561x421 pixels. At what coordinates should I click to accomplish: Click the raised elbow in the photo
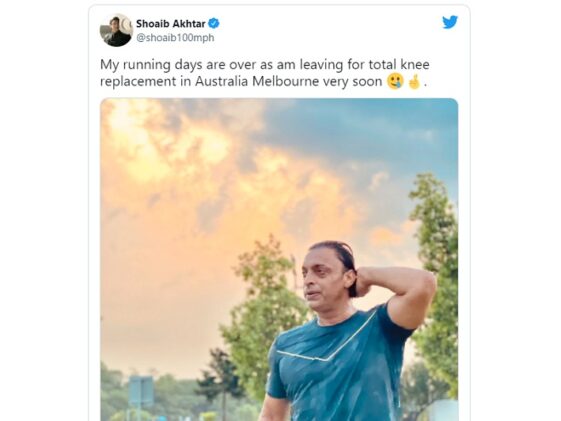(426, 283)
